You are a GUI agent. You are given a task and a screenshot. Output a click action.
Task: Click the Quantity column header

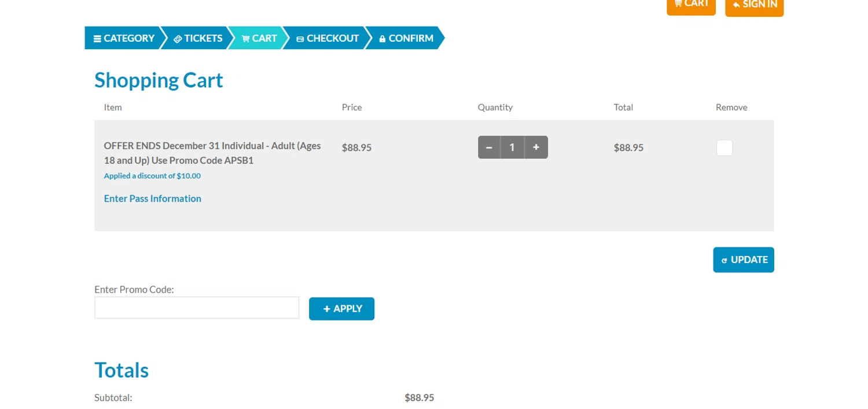(x=495, y=107)
